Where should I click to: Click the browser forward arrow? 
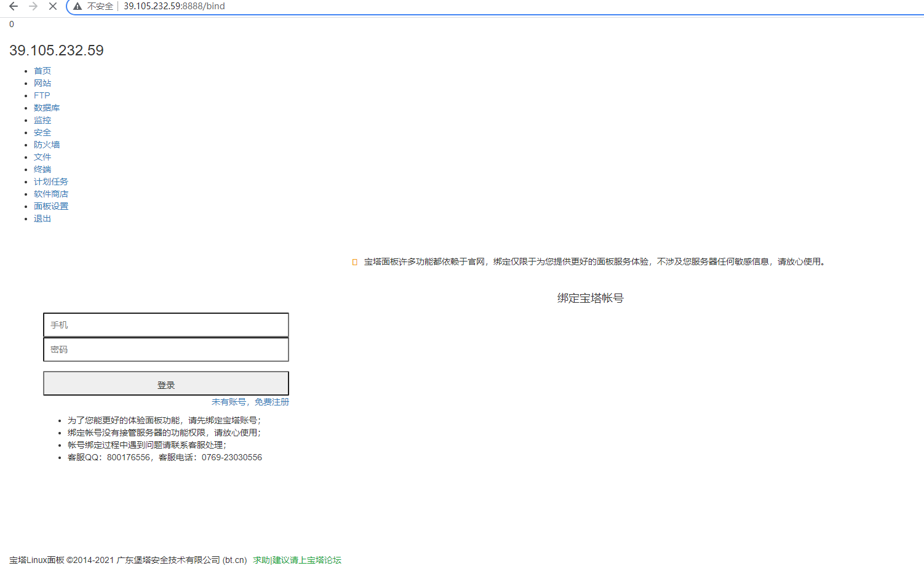[x=33, y=6]
